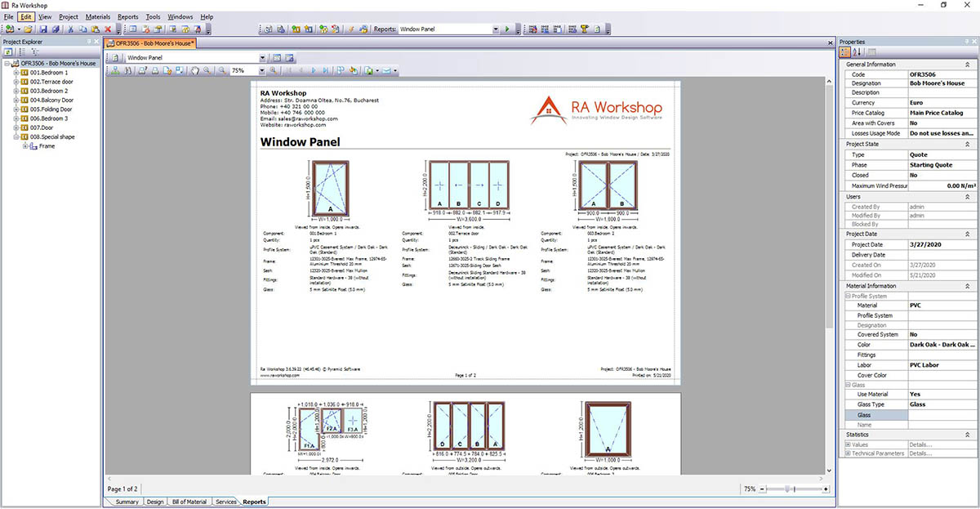Jump to last report page
Screen dimensions: 980x509
pos(327,71)
